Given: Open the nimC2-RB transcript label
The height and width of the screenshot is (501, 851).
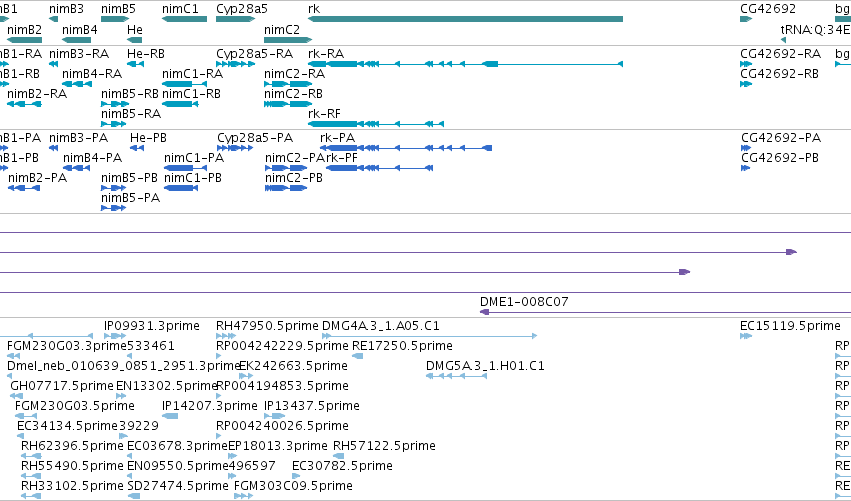Looking at the screenshot, I should pyautogui.click(x=293, y=94).
